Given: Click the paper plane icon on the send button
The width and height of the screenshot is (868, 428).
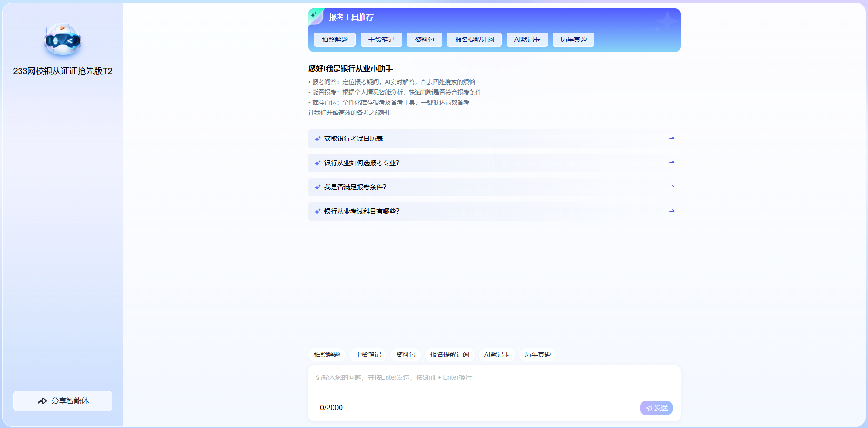Looking at the screenshot, I should [648, 408].
